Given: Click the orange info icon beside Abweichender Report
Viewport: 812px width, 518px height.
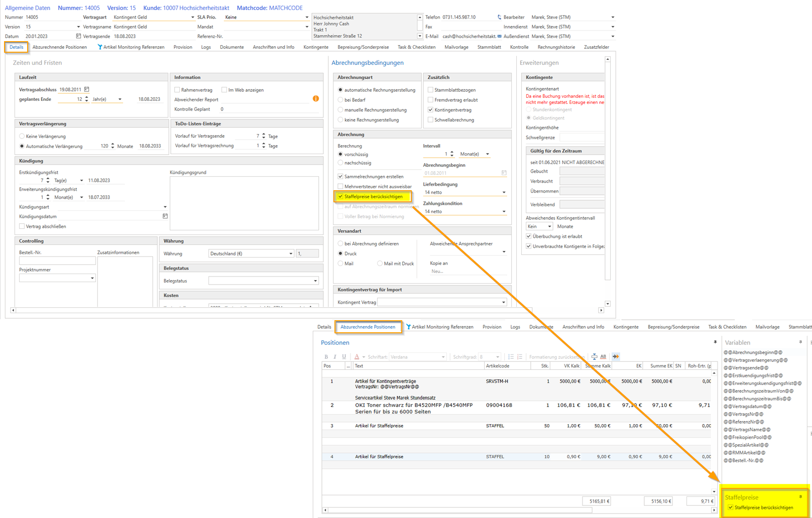Looking at the screenshot, I should 316,99.
